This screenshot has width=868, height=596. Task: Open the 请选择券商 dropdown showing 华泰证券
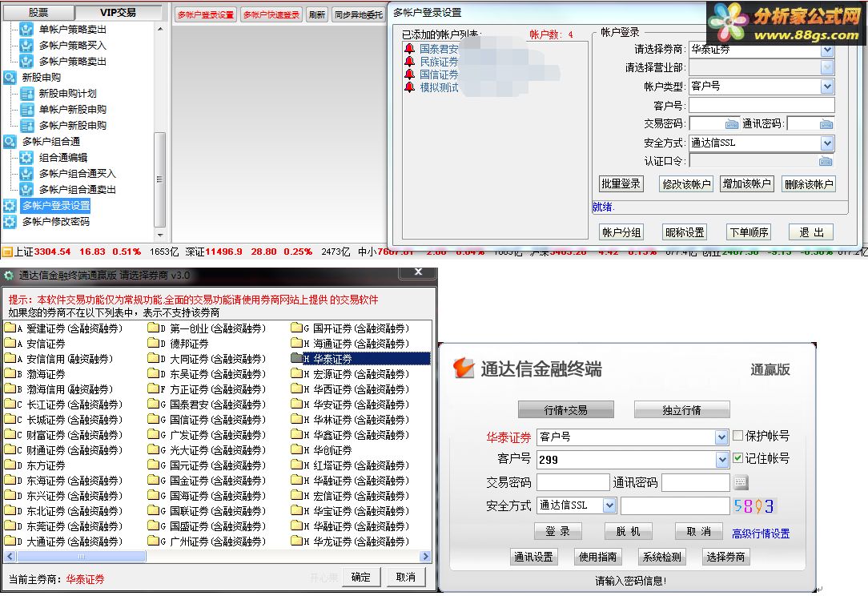tap(827, 50)
